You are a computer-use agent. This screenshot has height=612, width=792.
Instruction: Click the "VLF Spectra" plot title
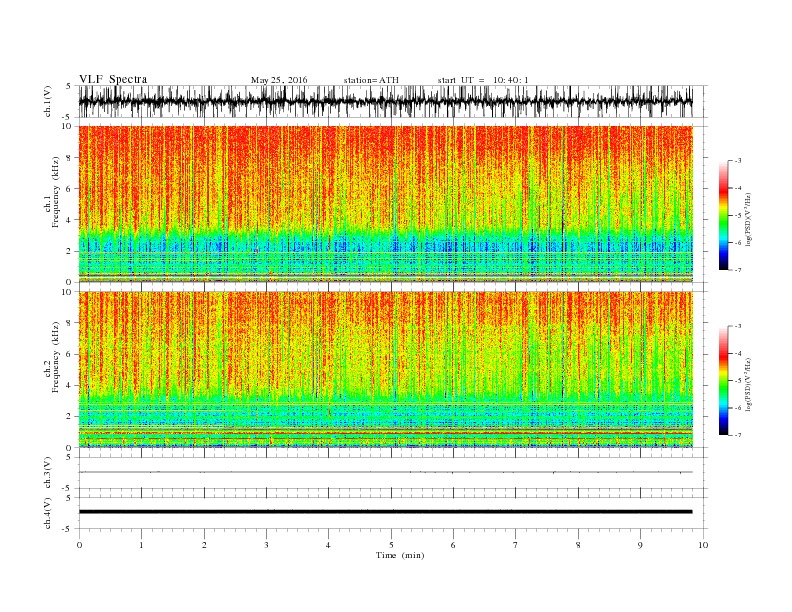[x=113, y=79]
